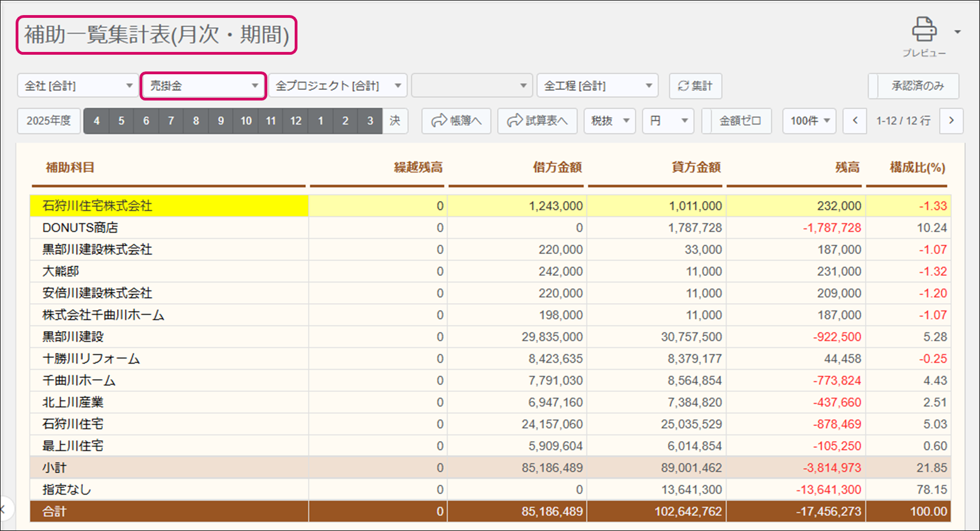Toggle the 決 settlement period button
The width and height of the screenshot is (980, 531).
click(x=395, y=121)
